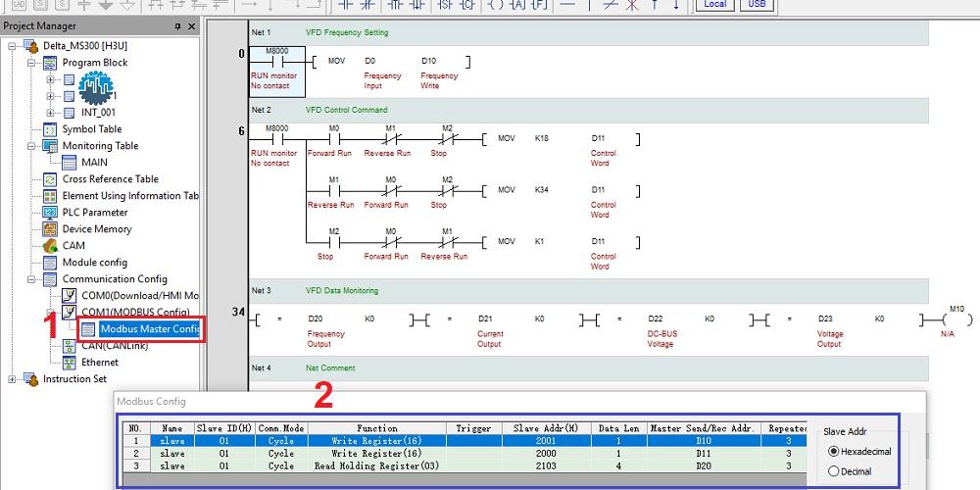Select the MOV D0 D10 instruction

coord(391,61)
